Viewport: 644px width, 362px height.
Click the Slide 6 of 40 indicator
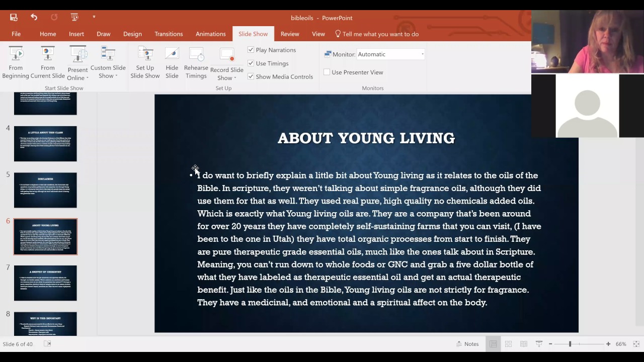(x=18, y=344)
